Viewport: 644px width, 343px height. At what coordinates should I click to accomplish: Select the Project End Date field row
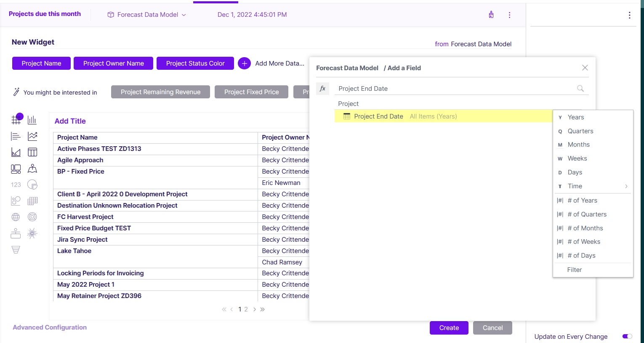click(444, 116)
